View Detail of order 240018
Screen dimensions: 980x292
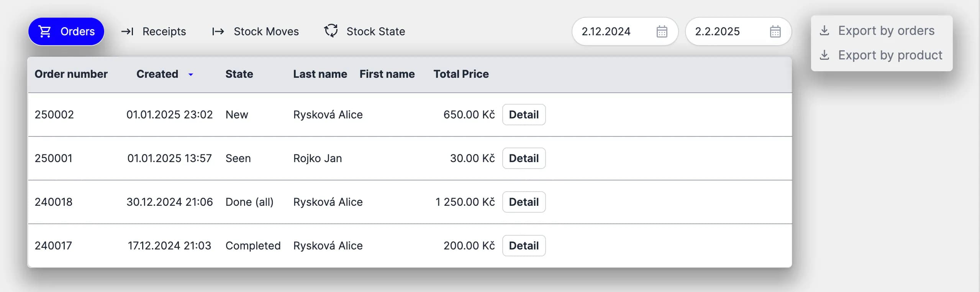(x=523, y=202)
